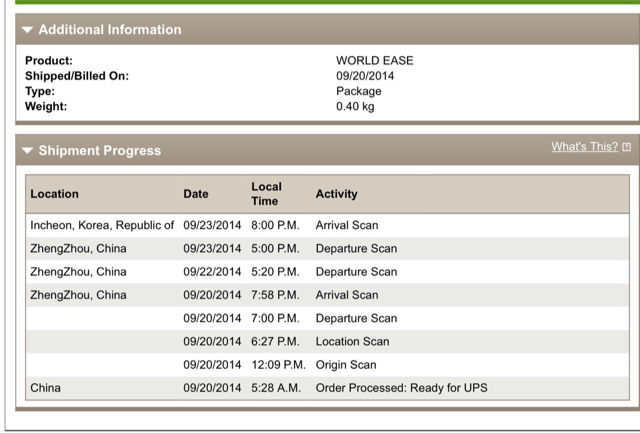Collapse the Shipment Progress section triangle
The height and width of the screenshot is (433, 640).
click(27, 151)
